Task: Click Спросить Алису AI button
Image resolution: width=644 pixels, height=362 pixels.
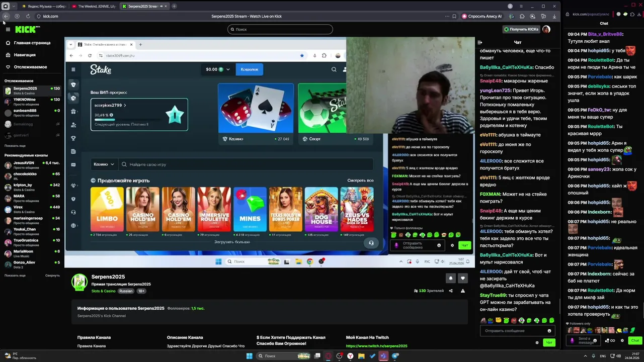Action: pos(482,16)
